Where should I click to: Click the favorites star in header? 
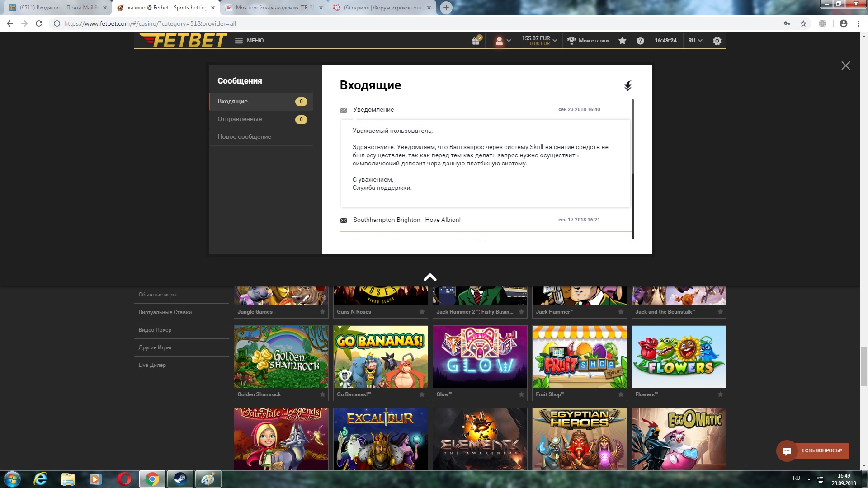tap(623, 41)
